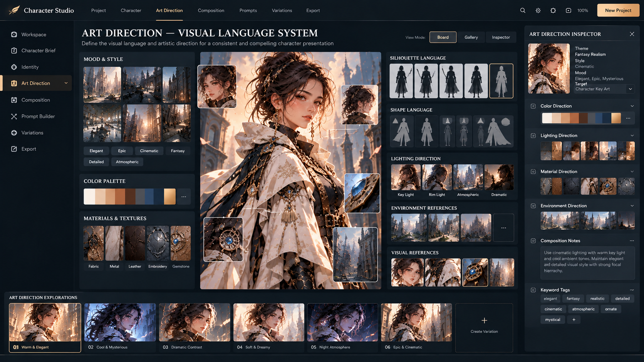Select the Board view mode button
The height and width of the screenshot is (362, 644).
click(443, 37)
